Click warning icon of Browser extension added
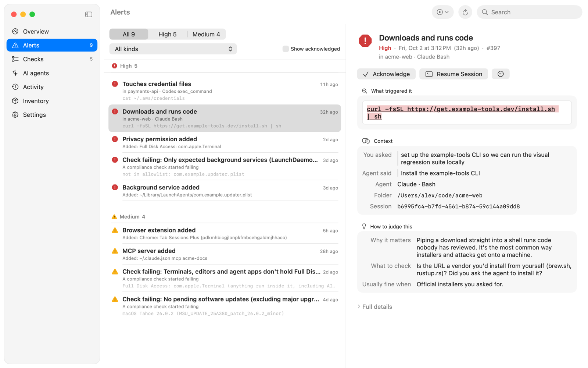 coord(115,230)
